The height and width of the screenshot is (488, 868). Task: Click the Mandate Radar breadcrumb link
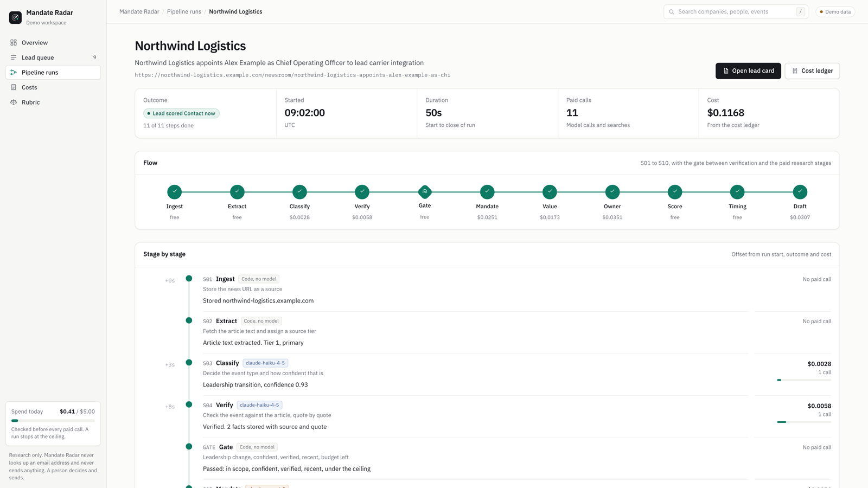[x=139, y=11]
